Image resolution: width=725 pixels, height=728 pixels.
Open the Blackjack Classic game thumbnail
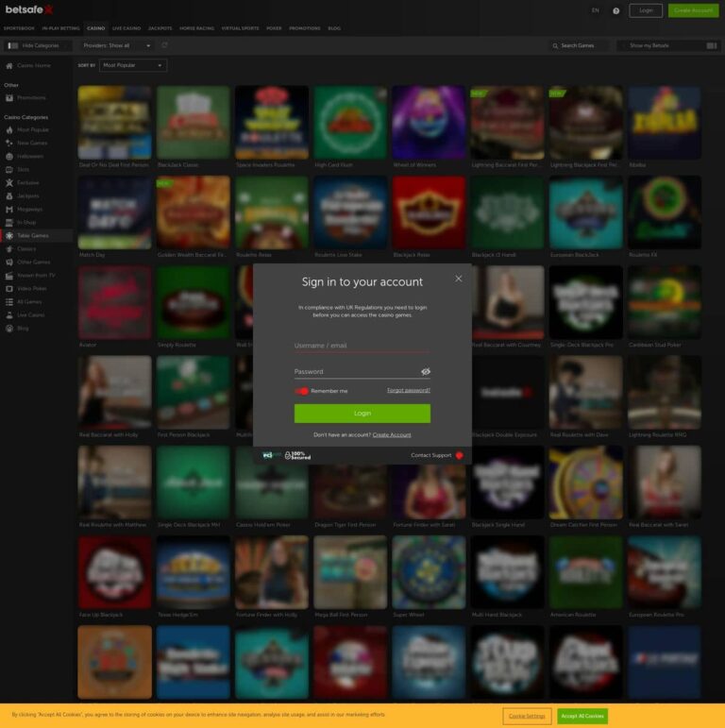tap(194, 122)
